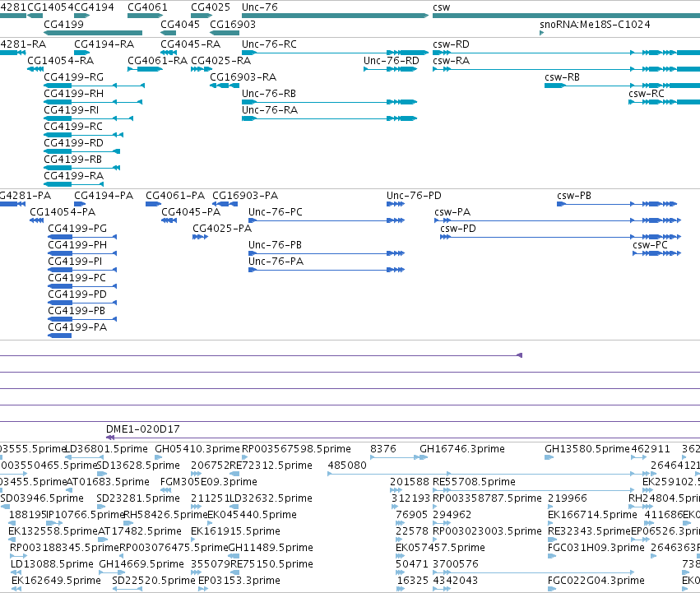The width and height of the screenshot is (700, 593).
Task: Select protein csw-PB
Action: tap(574, 196)
